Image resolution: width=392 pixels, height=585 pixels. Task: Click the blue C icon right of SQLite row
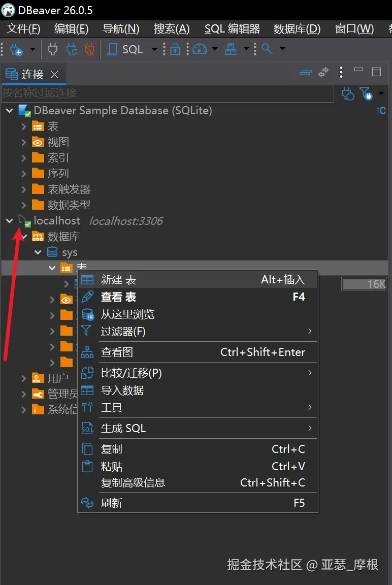pos(381,110)
